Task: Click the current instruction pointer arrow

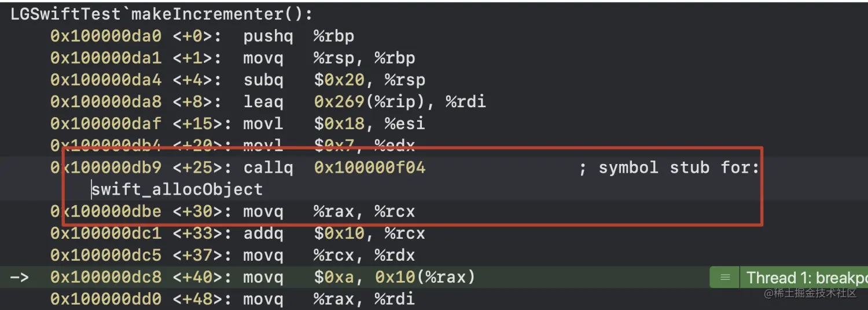Action: [x=19, y=278]
